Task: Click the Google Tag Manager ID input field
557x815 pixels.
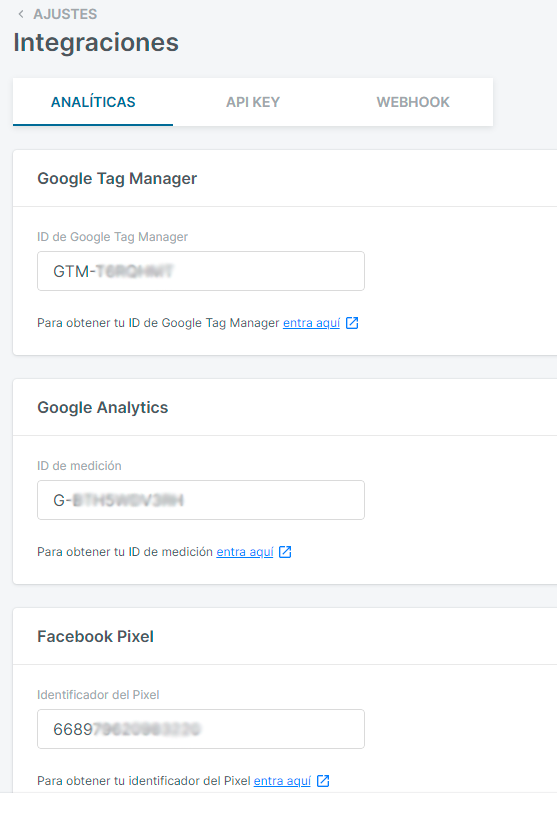Action: [201, 271]
